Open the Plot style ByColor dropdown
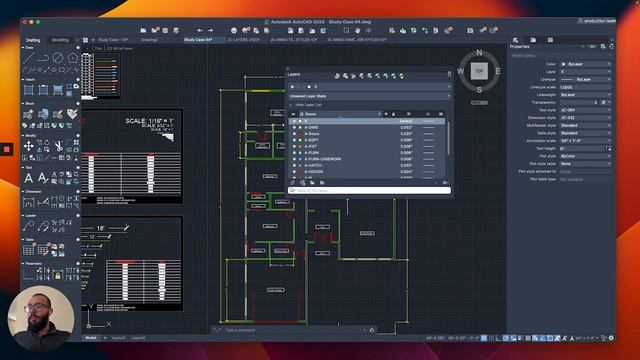Screen dimensions: 640x360 tap(585, 156)
